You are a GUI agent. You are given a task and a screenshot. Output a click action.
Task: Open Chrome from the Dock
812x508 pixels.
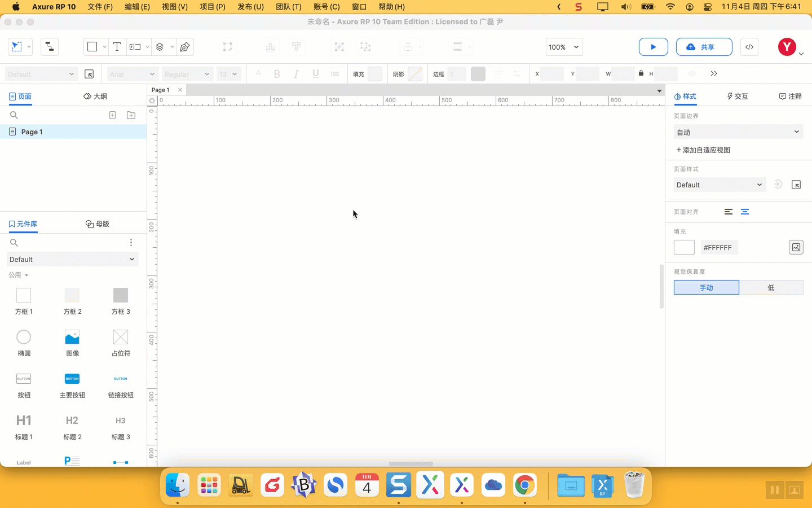tap(525, 485)
